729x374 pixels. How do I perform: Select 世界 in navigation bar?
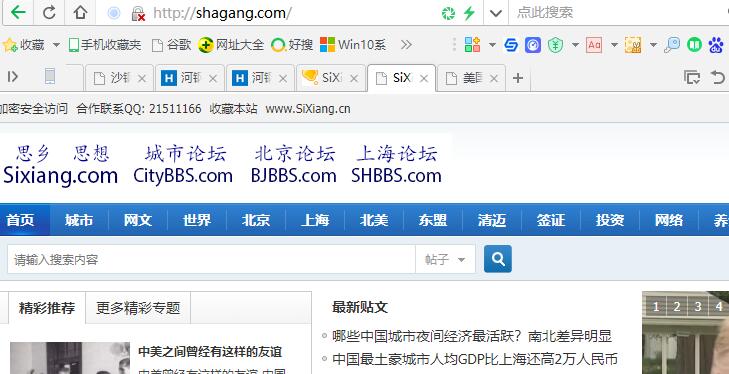(x=197, y=220)
